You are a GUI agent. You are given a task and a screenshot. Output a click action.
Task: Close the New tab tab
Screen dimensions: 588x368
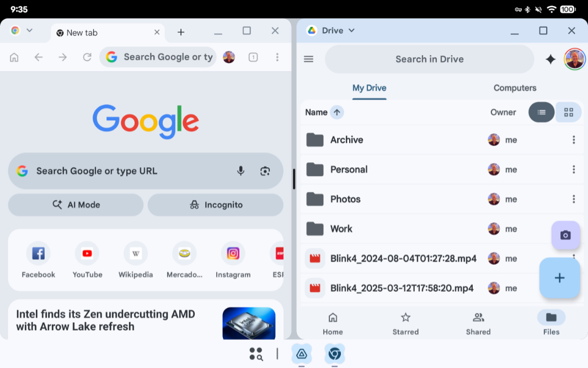157,33
